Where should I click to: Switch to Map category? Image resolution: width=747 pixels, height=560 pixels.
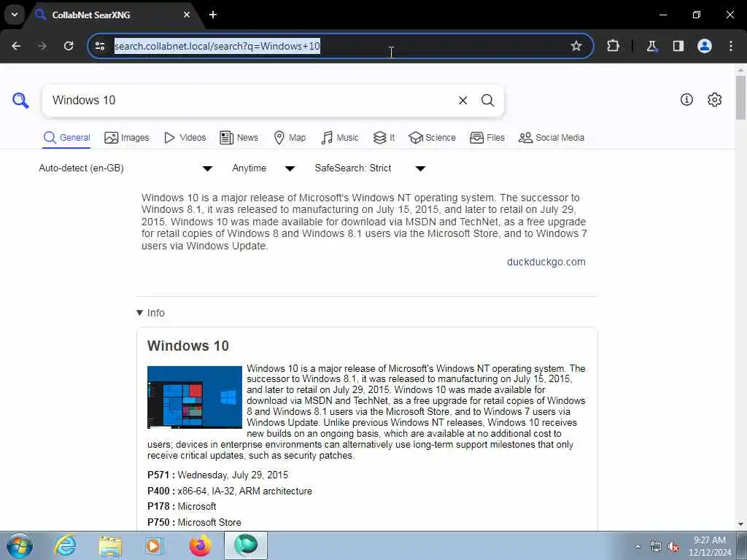pyautogui.click(x=290, y=138)
